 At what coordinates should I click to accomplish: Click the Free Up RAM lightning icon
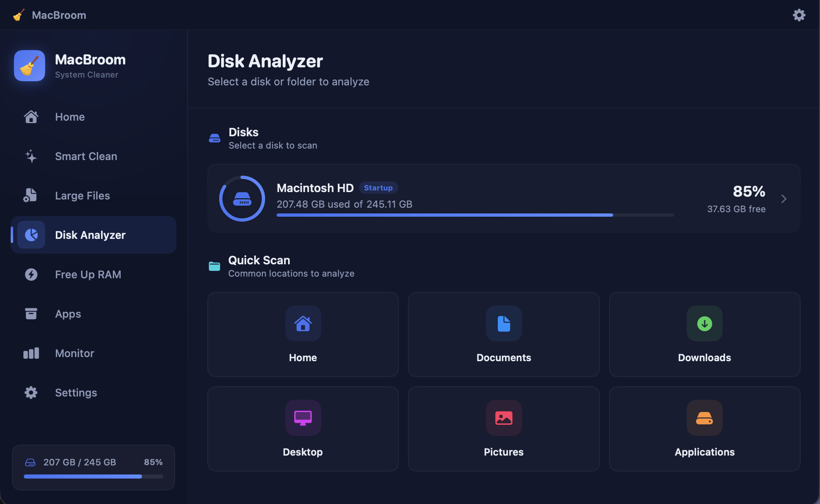[x=31, y=274]
